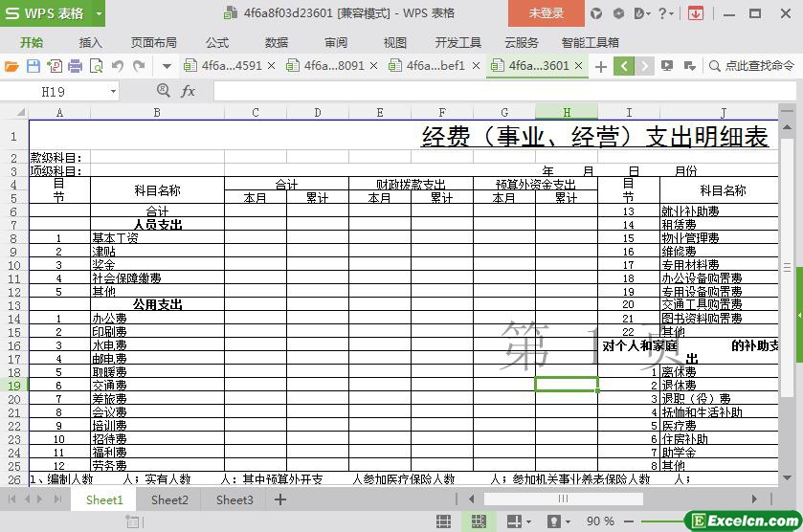Click cell containing 差旅费

click(x=157, y=399)
